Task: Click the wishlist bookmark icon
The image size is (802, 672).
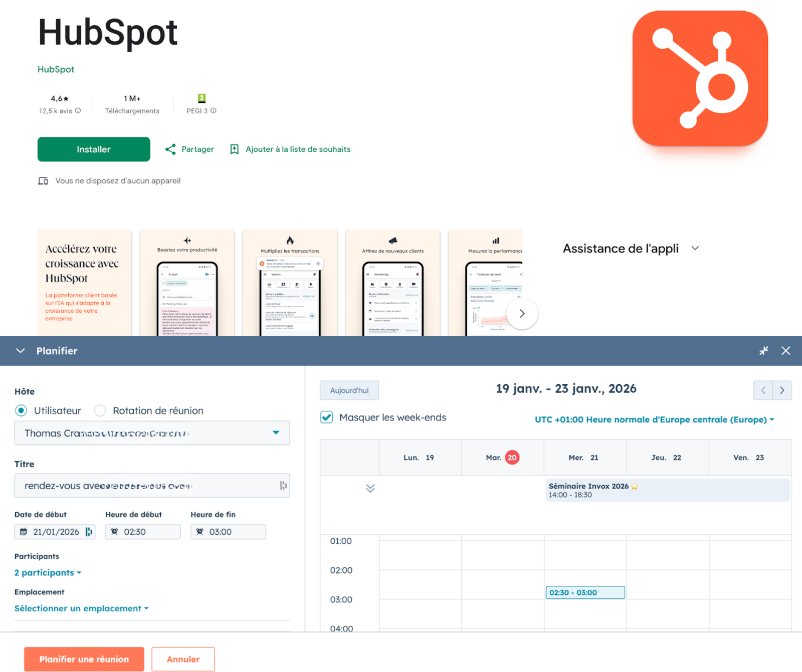Action: coord(234,149)
